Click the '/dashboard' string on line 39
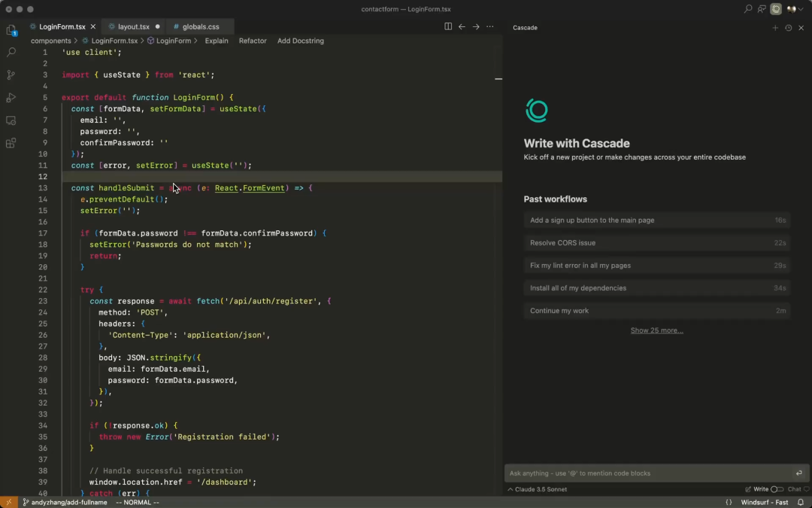Viewport: 812px width, 508px height. [x=224, y=482]
